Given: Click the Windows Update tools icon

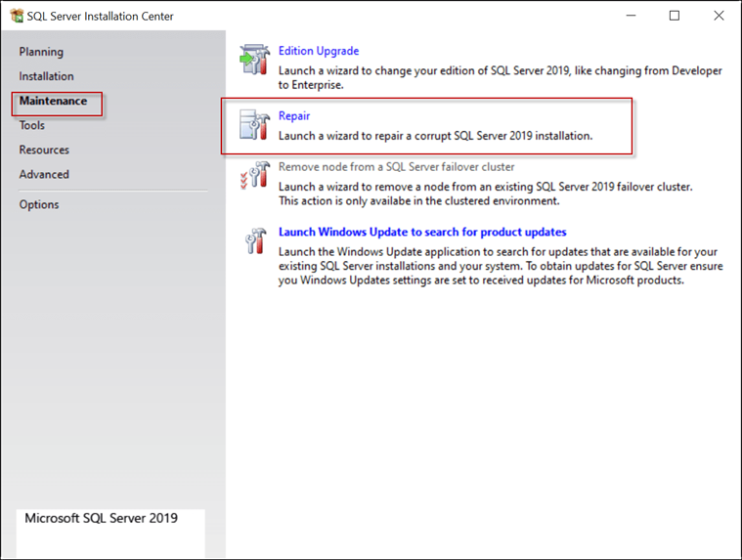Looking at the screenshot, I should [255, 241].
